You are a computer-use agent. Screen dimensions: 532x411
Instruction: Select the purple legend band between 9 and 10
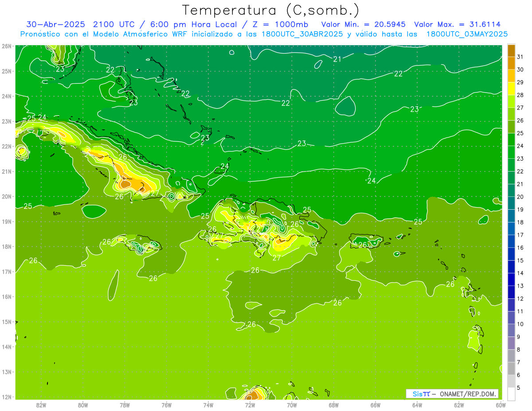tap(511, 331)
